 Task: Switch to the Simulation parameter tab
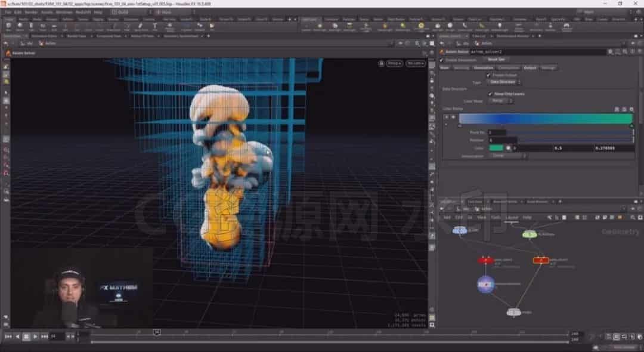pos(484,68)
